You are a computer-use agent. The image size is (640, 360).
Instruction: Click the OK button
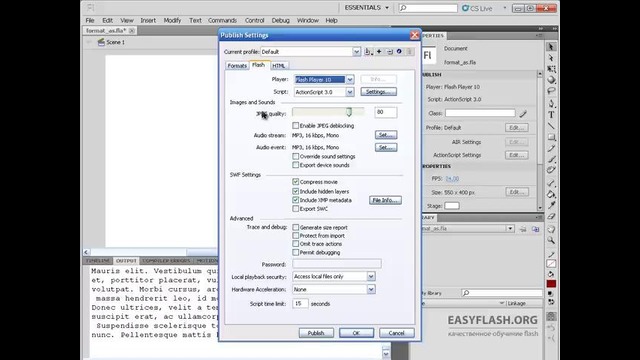coord(356,333)
